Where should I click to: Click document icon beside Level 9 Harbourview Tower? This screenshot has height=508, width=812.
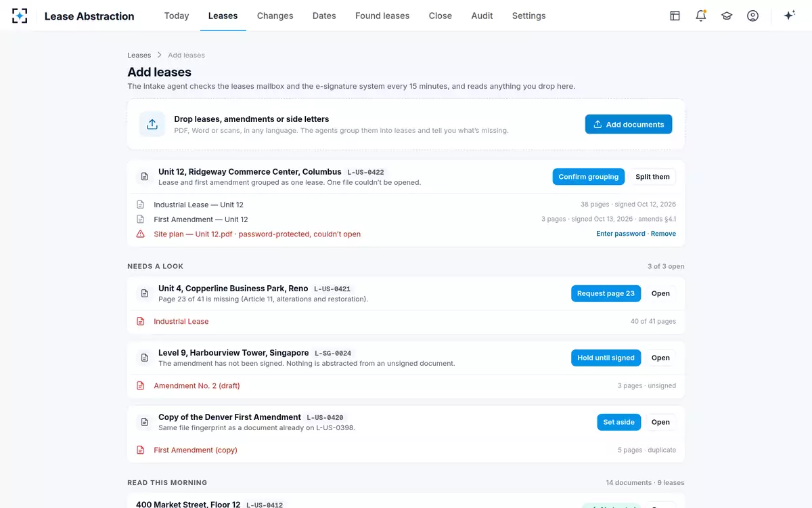pyautogui.click(x=144, y=358)
